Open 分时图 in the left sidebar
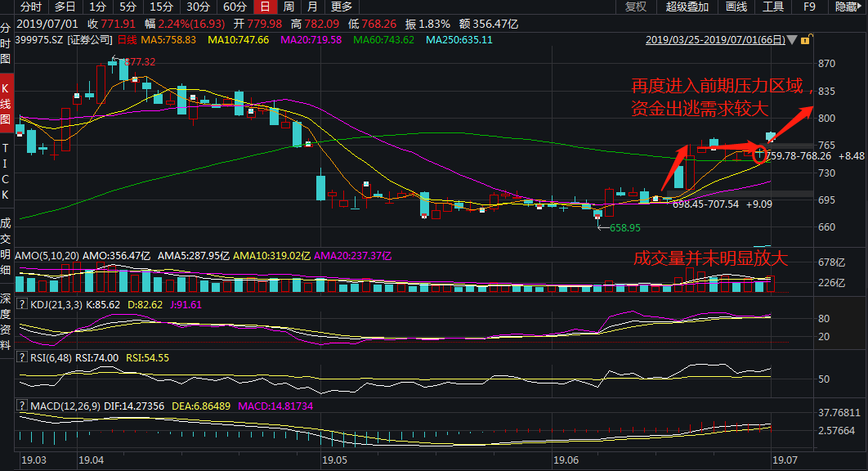This screenshot has width=868, height=471. tap(6, 43)
